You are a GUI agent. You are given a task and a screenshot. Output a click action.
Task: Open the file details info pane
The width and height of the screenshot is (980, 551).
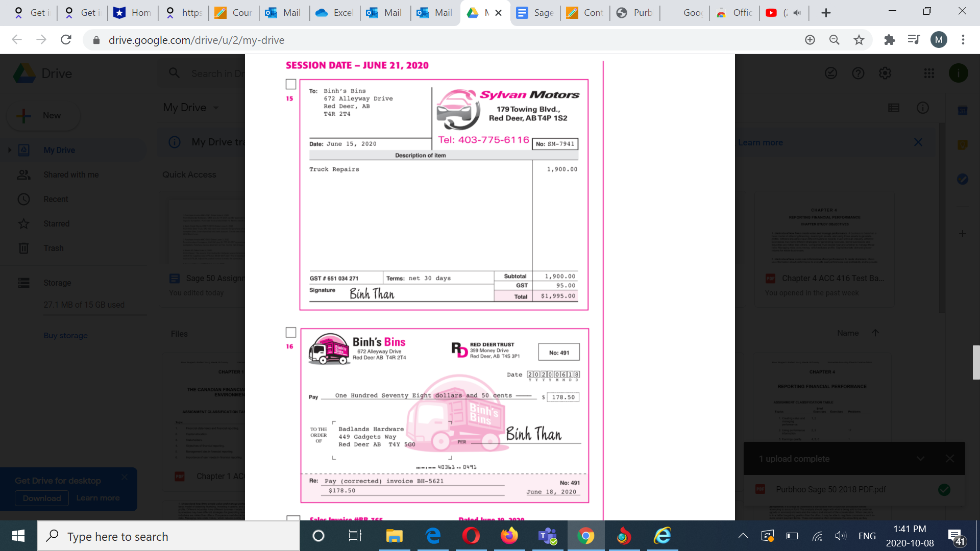click(922, 108)
